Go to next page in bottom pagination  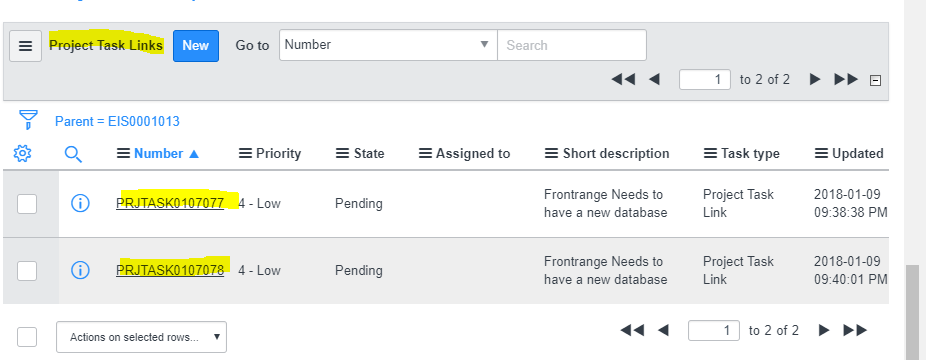pyautogui.click(x=824, y=330)
